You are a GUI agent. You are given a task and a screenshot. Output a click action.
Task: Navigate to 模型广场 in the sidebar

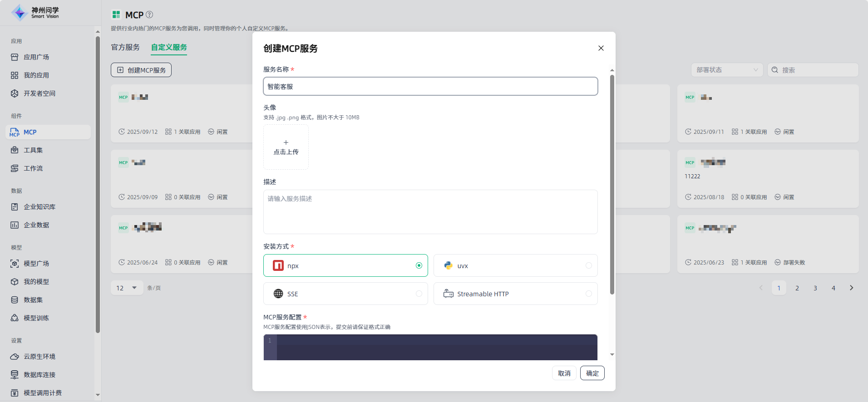pos(36,264)
